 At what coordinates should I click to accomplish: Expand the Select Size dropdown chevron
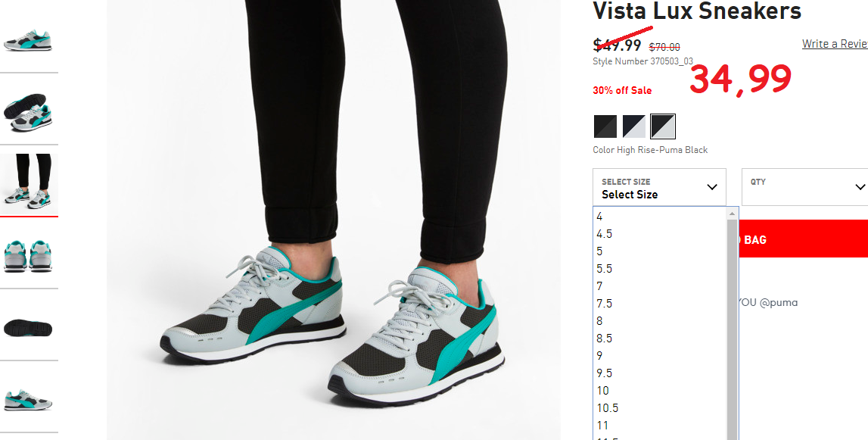(712, 187)
